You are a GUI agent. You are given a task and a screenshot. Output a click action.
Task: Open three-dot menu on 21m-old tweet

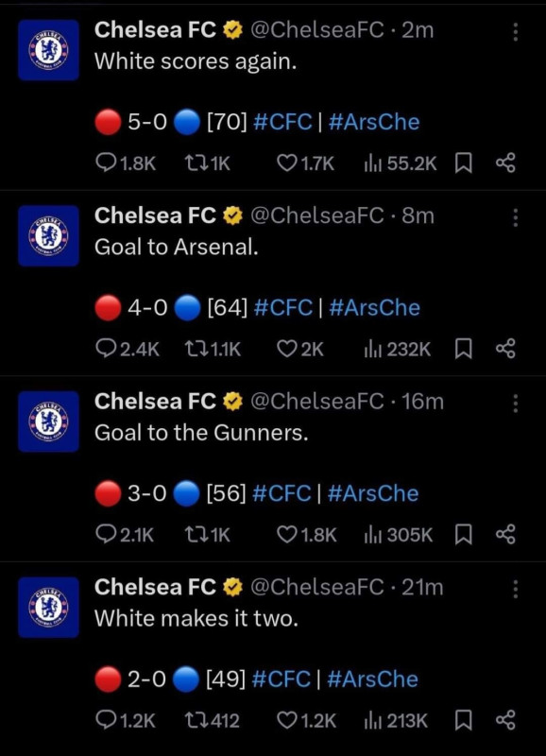pyautogui.click(x=515, y=589)
